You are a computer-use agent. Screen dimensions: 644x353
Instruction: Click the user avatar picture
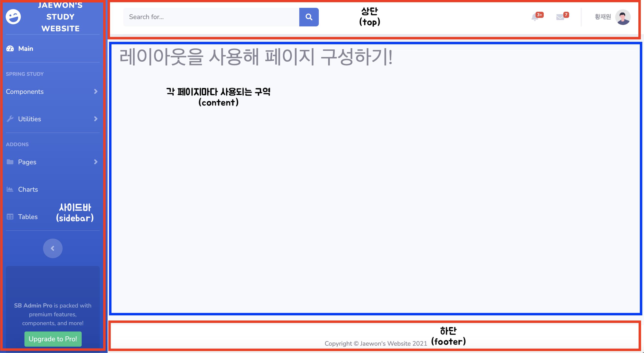coord(622,17)
